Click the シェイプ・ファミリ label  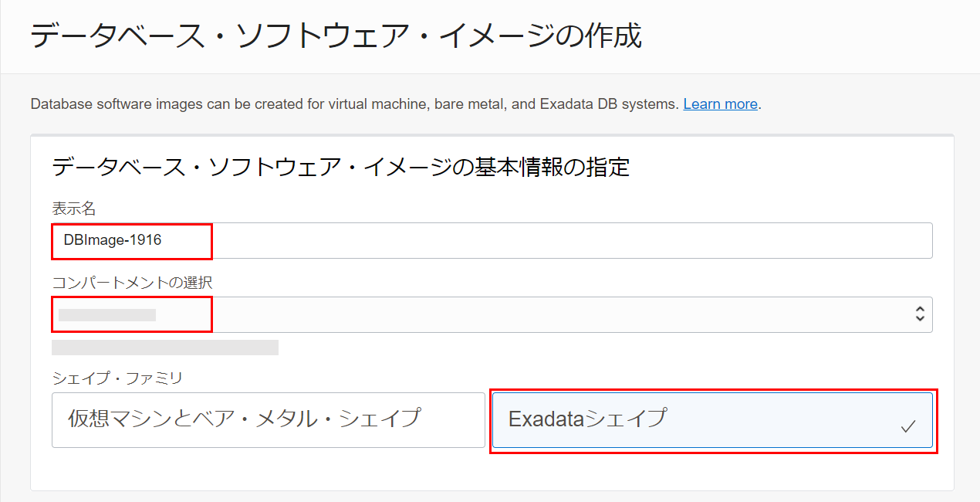(x=117, y=378)
